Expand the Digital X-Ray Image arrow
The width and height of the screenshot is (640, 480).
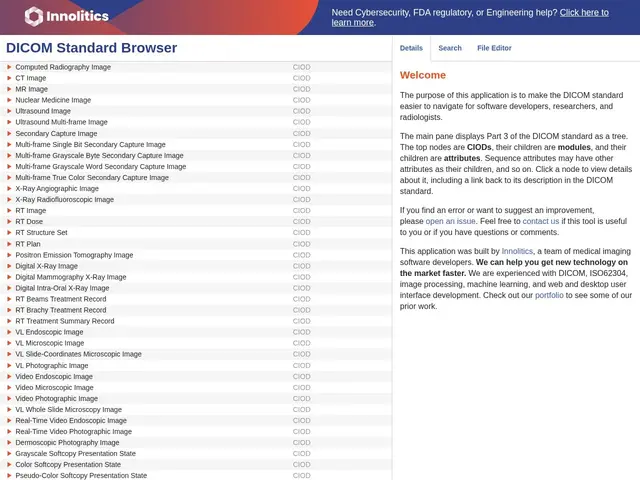pyautogui.click(x=9, y=266)
